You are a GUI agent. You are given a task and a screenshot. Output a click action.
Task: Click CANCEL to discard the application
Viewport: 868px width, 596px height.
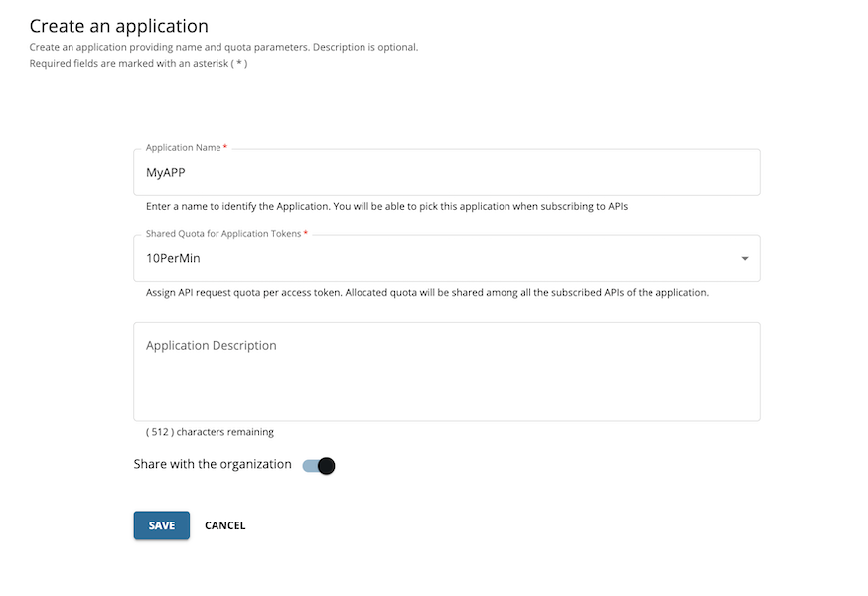(x=224, y=525)
